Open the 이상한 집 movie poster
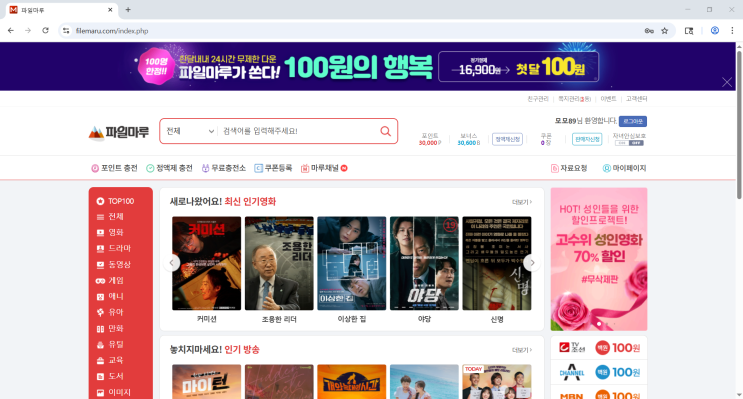743x399 pixels. 352,263
